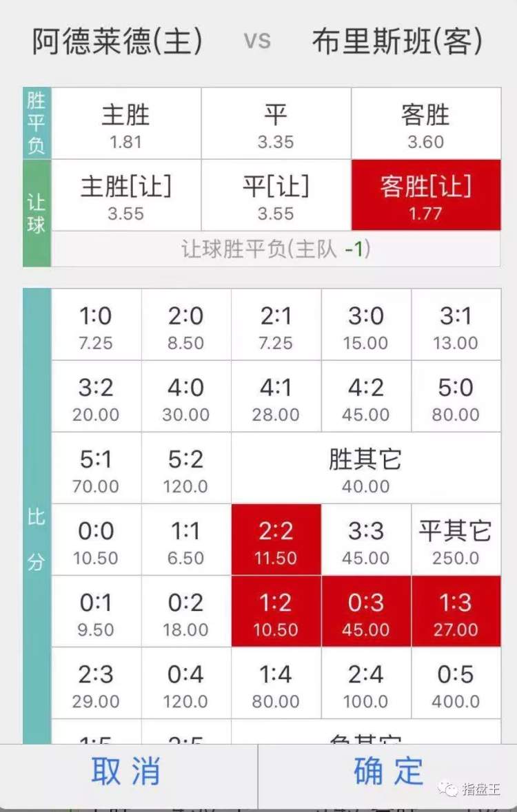Choose 主胜[让] at 3.55 odds
This screenshot has width=517, height=812.
coord(126,195)
